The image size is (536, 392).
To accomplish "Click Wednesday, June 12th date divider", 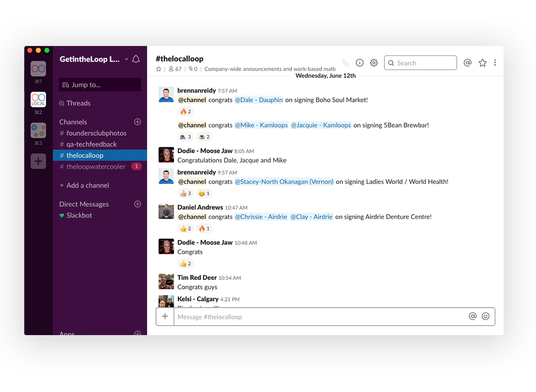I will coord(326,76).
